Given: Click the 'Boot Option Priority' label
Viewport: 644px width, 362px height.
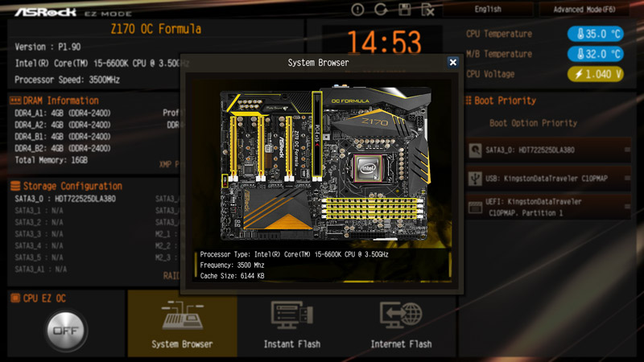Looking at the screenshot, I should tap(533, 123).
